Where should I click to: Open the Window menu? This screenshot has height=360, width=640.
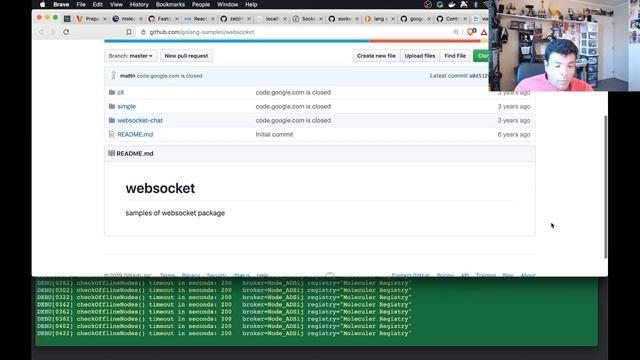coord(227,4)
